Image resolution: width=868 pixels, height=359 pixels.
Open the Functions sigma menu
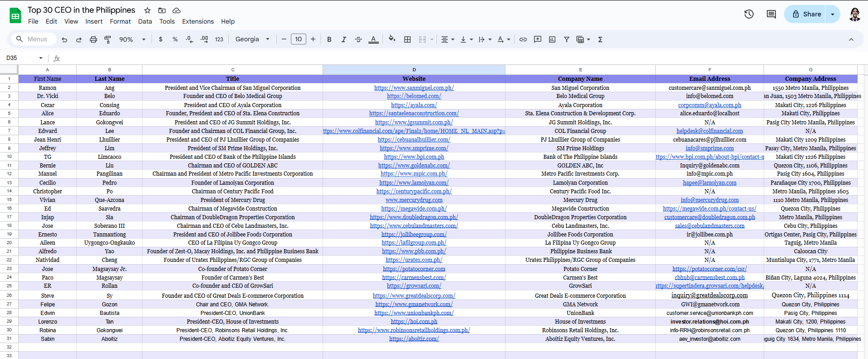[600, 39]
